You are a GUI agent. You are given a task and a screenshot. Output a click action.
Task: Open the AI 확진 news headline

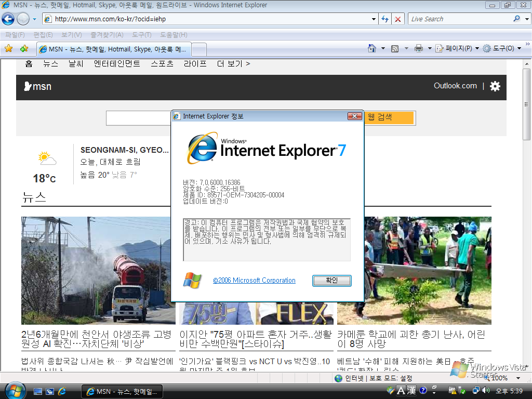(96, 339)
